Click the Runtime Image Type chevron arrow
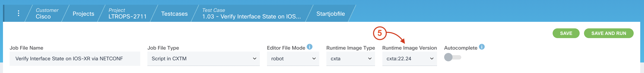Image resolution: width=644 pixels, height=73 pixels. click(x=370, y=59)
